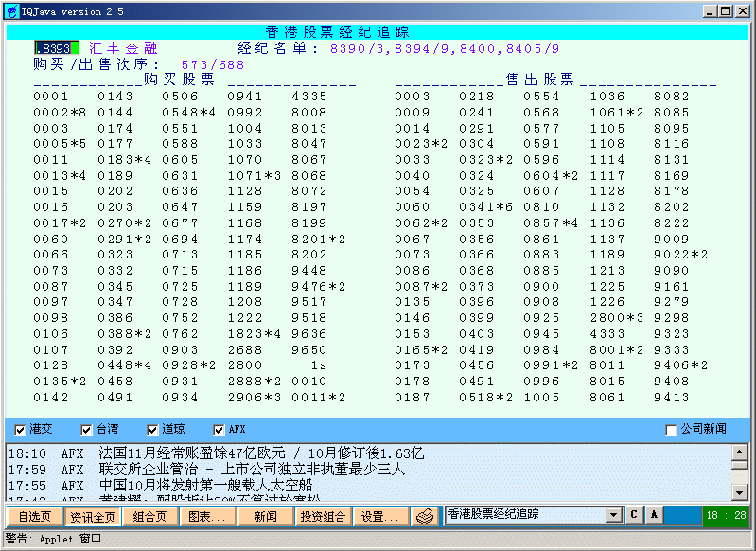756x551 pixels.
Task: Switch to the 资讯全页 tab
Action: [x=93, y=517]
